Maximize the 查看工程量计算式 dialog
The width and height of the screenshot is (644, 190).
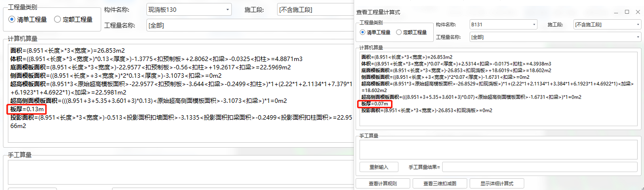pyautogui.click(x=626, y=12)
